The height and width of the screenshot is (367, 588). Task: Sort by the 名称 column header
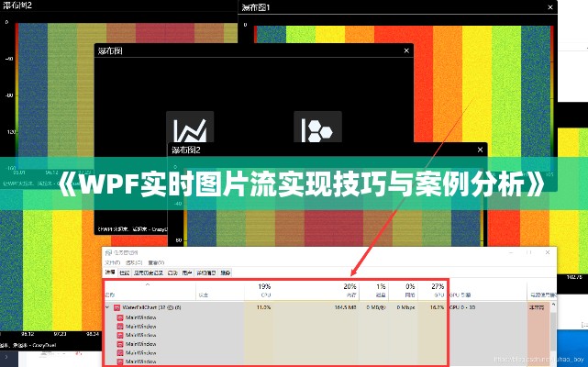(109, 295)
